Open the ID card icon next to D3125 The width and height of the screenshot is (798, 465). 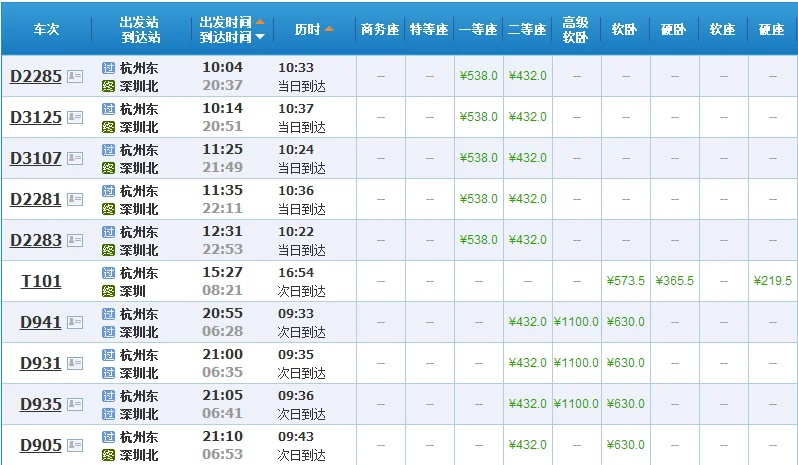coord(75,117)
